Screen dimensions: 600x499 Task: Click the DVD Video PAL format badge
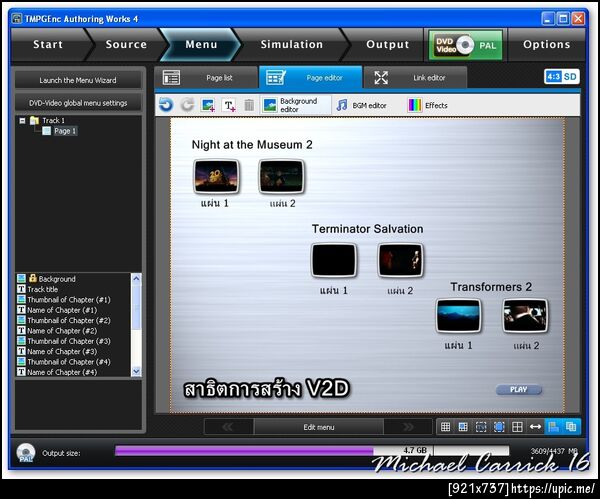(x=466, y=45)
